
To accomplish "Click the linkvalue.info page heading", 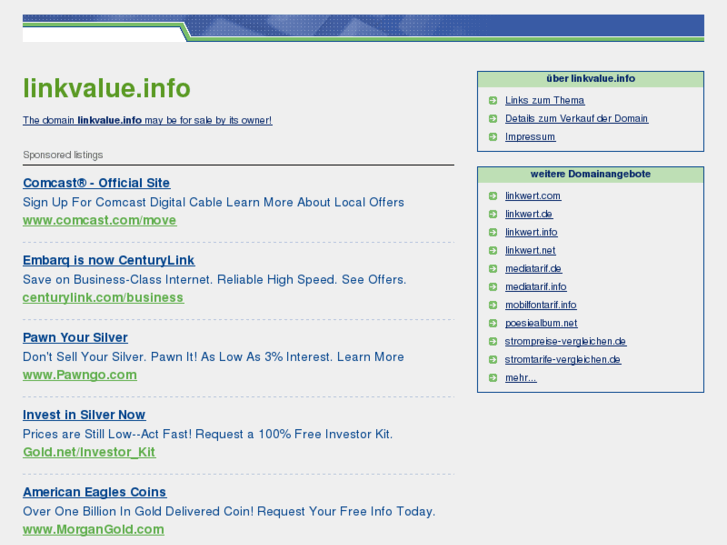I will tap(107, 88).
